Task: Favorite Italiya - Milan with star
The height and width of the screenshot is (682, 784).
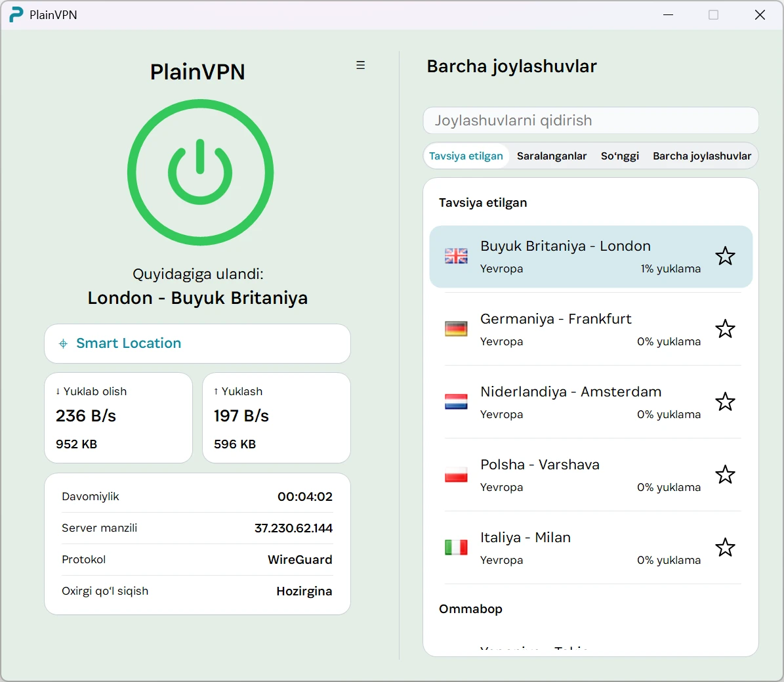Action: pos(725,547)
